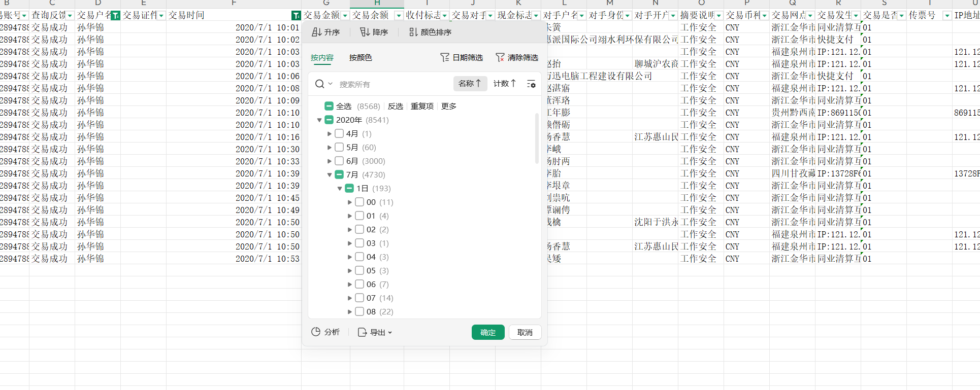Open 颜色排序 color sort option
The image size is (980, 390).
430,32
